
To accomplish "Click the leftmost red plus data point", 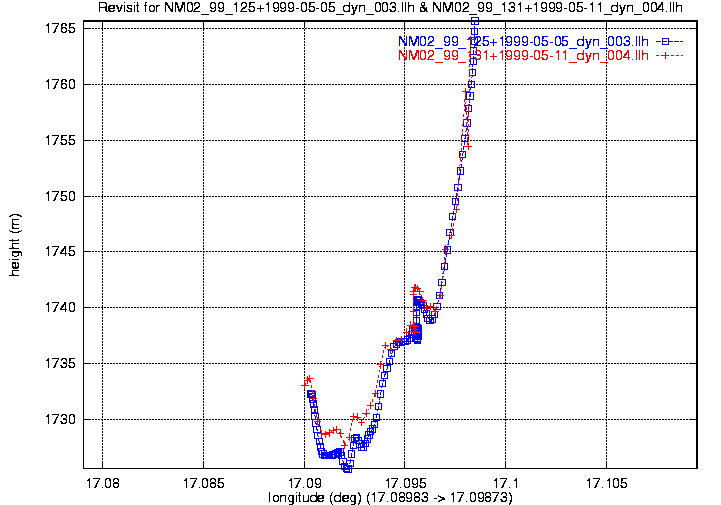I will coord(305,383).
